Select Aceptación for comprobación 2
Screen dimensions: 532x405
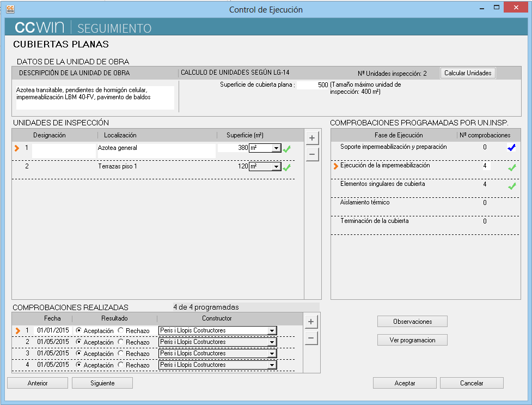pos(79,342)
